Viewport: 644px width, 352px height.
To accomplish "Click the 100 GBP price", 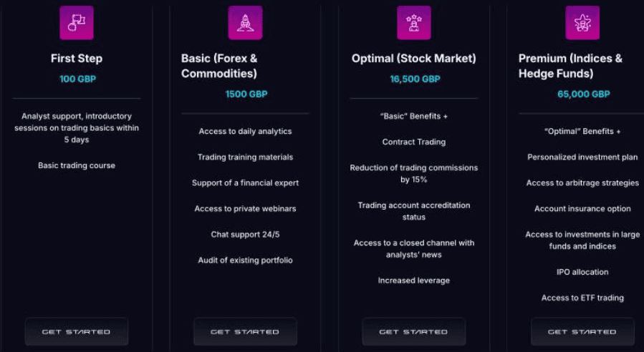I will (77, 79).
